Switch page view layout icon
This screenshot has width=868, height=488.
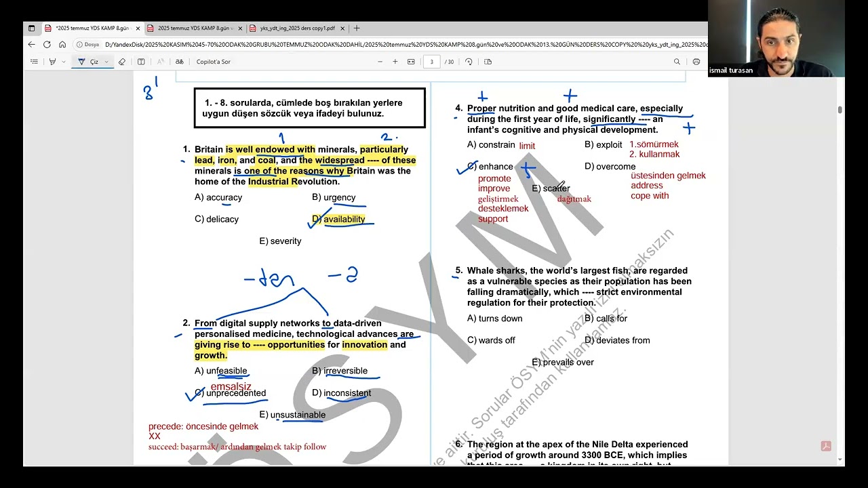tap(488, 62)
